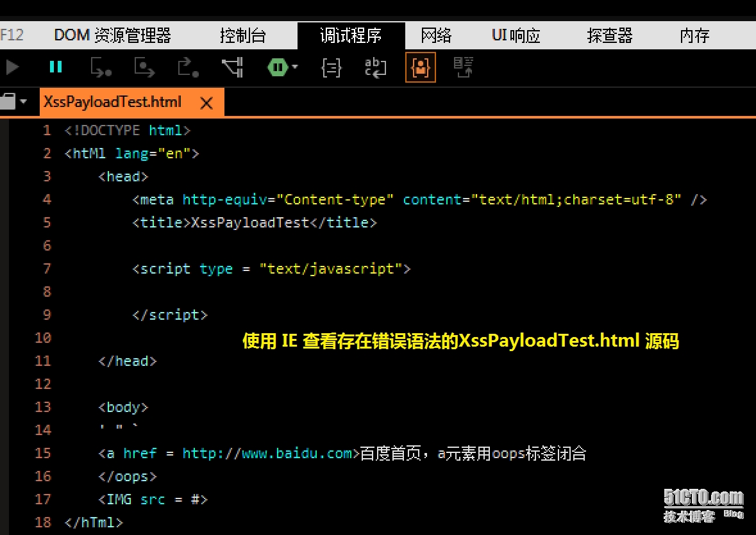Click the F12 label
This screenshot has width=756, height=535.
pos(12,35)
